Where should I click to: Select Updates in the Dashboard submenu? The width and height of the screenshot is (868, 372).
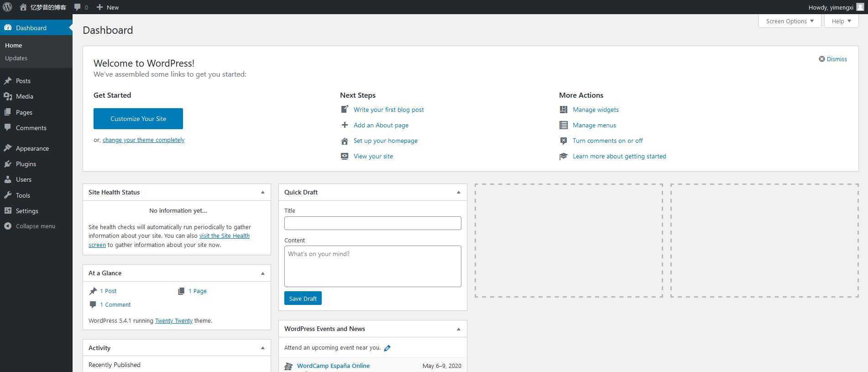click(16, 58)
